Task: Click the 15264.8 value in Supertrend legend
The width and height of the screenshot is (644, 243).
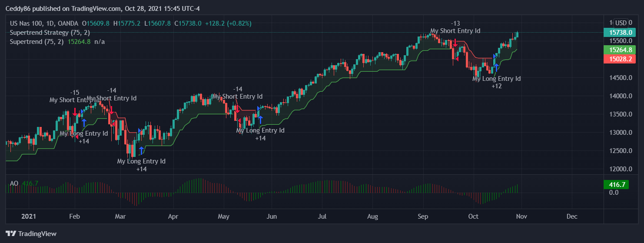Action: 79,42
